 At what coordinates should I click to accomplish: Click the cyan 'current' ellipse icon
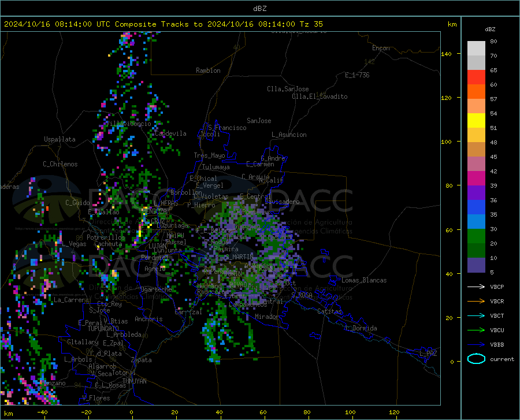tap(476, 359)
